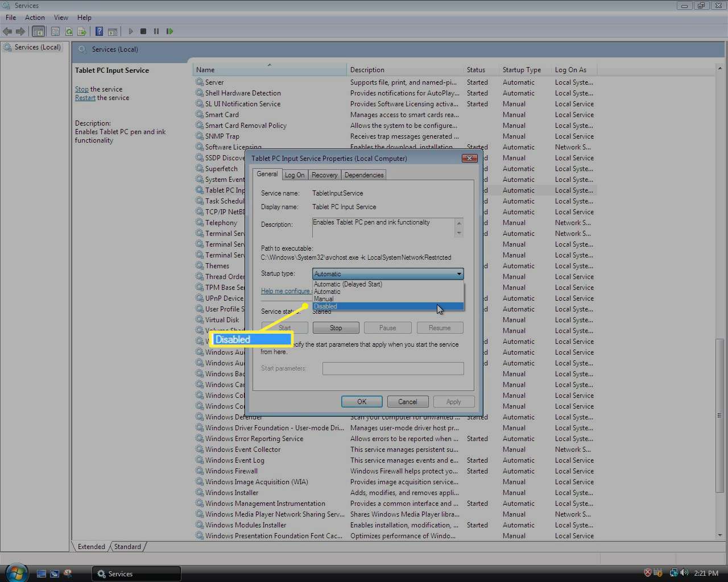This screenshot has height=582, width=728.
Task: Toggle the Show/Hide Console Tree toolbar icon
Action: pos(39,31)
